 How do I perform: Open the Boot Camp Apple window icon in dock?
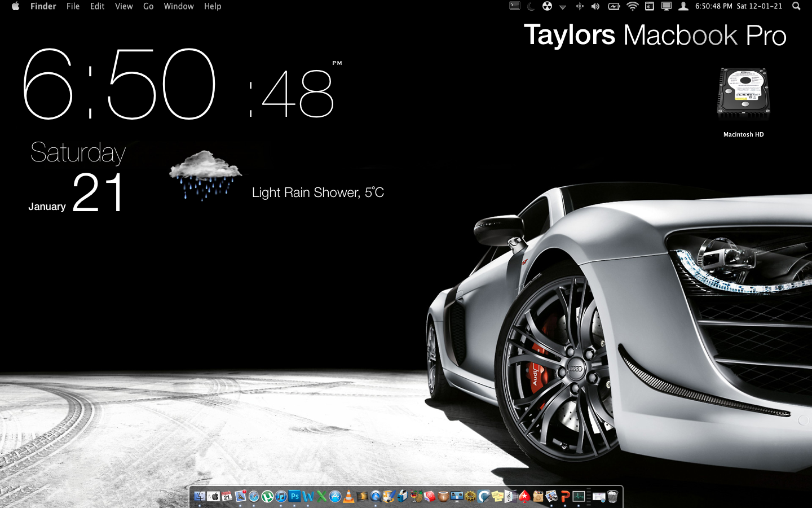[214, 496]
